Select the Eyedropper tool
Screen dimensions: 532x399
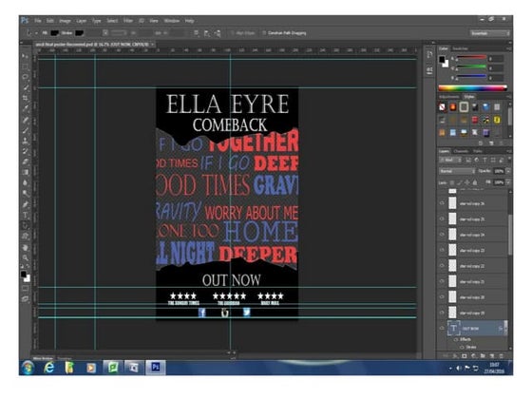25,108
